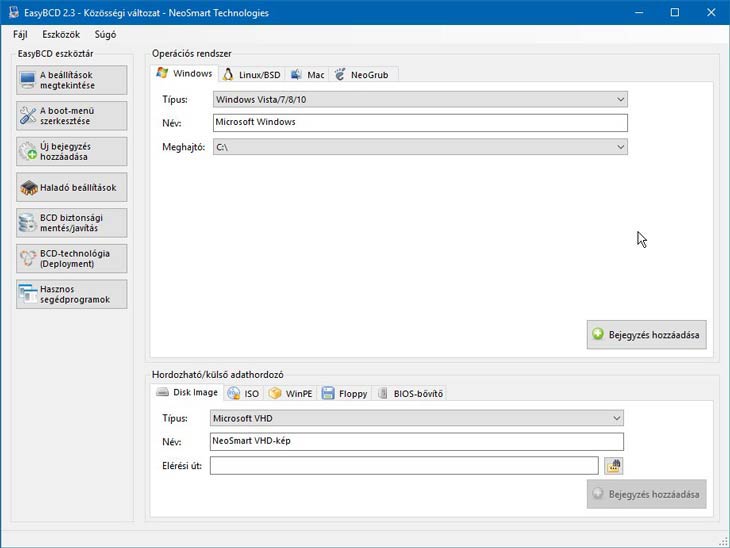The height and width of the screenshot is (548, 730).
Task: Switch to the NeoGrub tab
Action: click(x=366, y=75)
